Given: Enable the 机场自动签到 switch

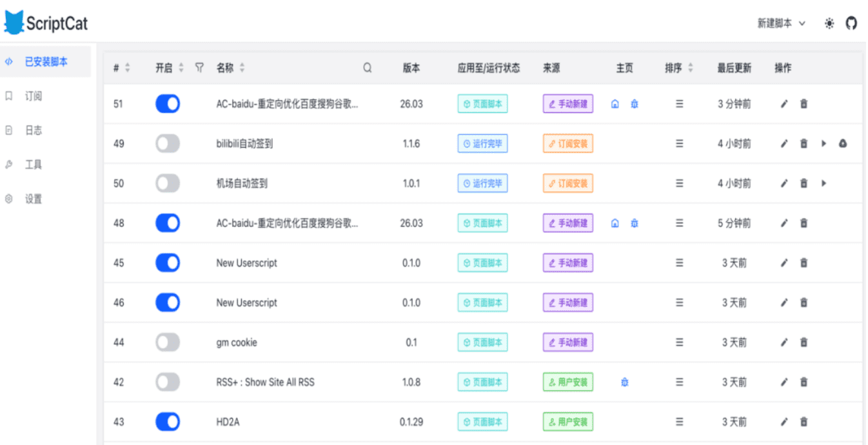Looking at the screenshot, I should click(168, 183).
